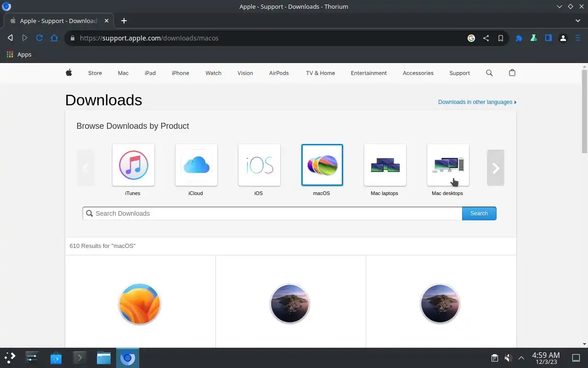
Task: Open the extensions puzzle icon
Action: (x=519, y=38)
